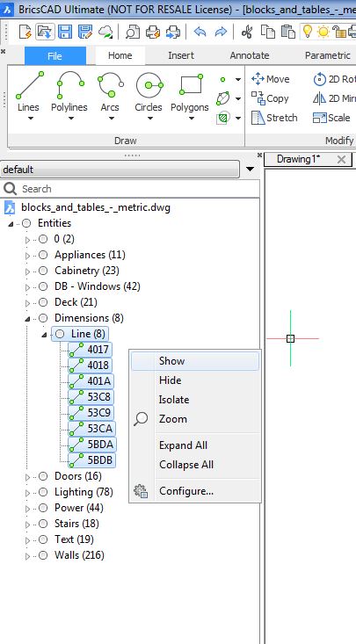Save the drawing with the floppy icon
Image resolution: width=356 pixels, height=644 pixels.
(x=65, y=32)
